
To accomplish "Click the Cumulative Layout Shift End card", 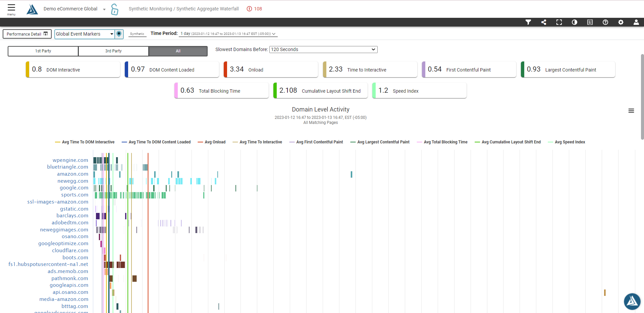I will [320, 91].
